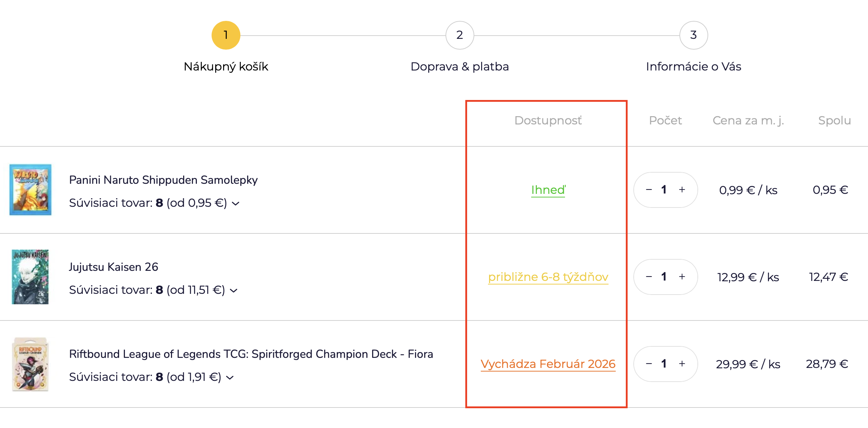
Task: Click Vychádza Február 2026 availability link
Action: pos(548,364)
